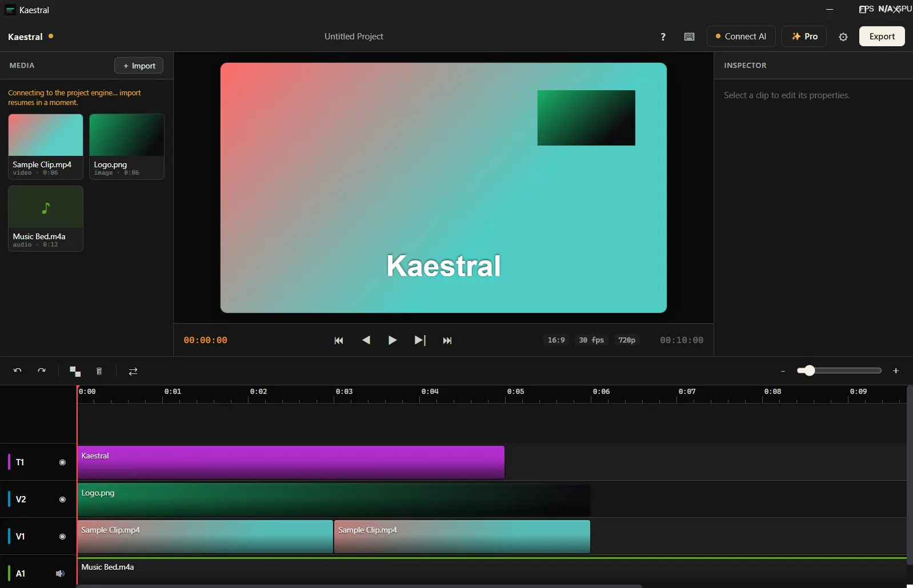Click the INSPECTOR panel header

pos(745,66)
